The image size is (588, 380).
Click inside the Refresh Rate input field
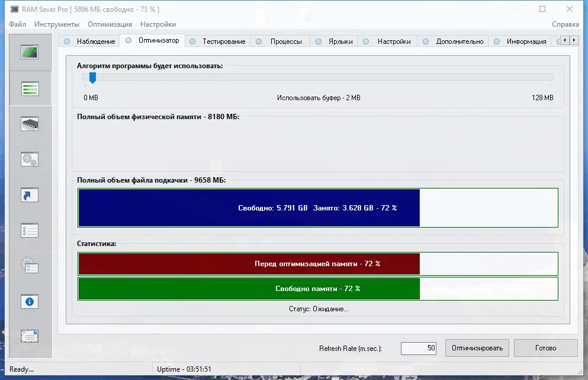418,348
